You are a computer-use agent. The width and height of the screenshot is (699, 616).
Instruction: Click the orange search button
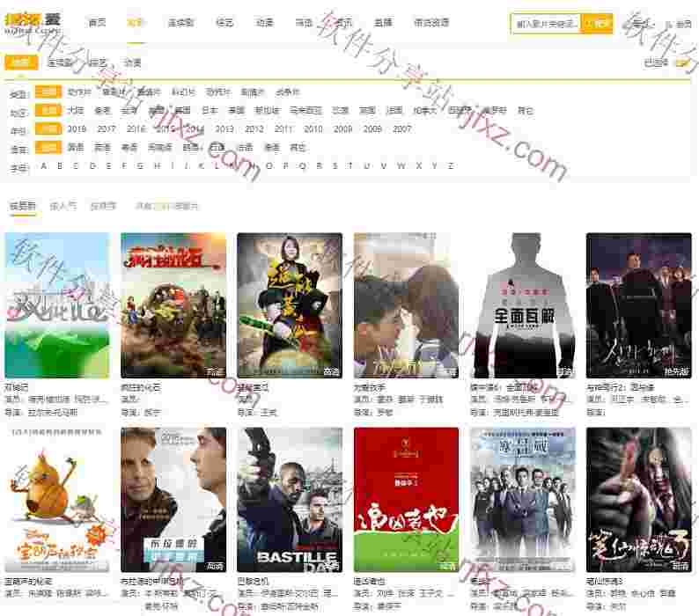coord(597,24)
